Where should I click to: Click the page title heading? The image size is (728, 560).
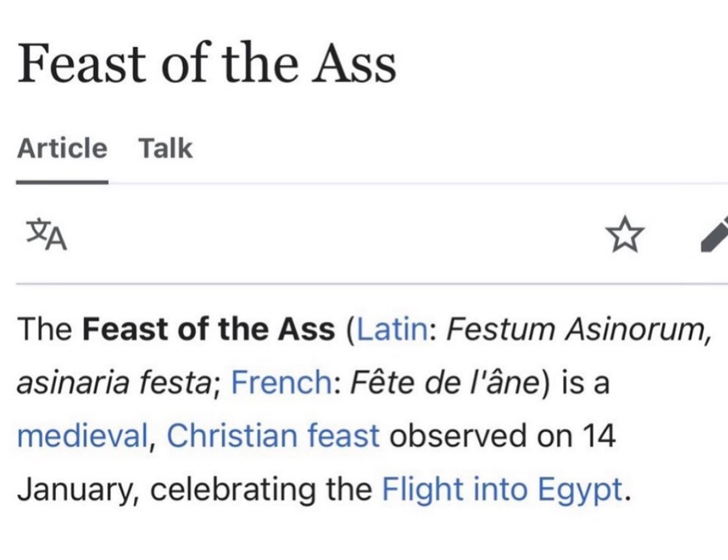pos(207,63)
